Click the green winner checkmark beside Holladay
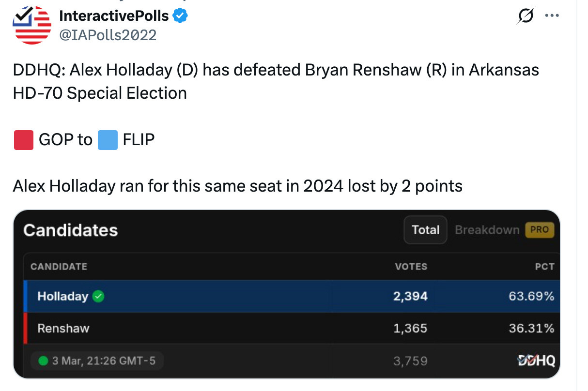588x391 pixels. pos(98,296)
